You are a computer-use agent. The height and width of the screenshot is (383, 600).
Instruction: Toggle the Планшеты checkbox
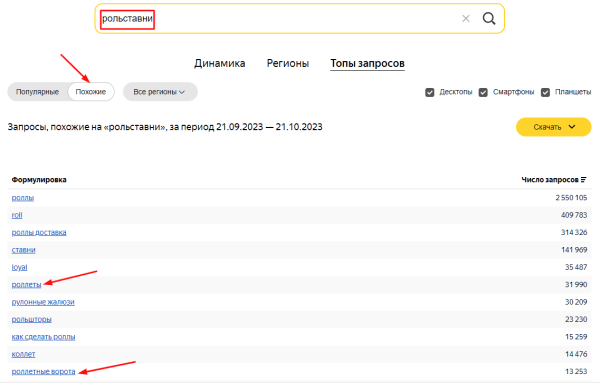545,92
